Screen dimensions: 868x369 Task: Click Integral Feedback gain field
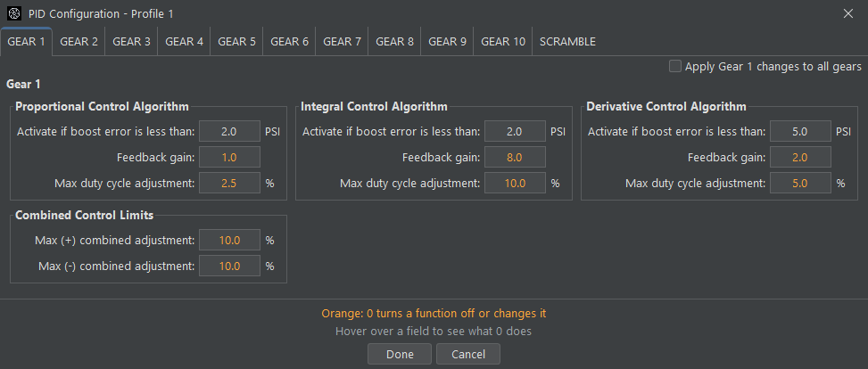[515, 157]
